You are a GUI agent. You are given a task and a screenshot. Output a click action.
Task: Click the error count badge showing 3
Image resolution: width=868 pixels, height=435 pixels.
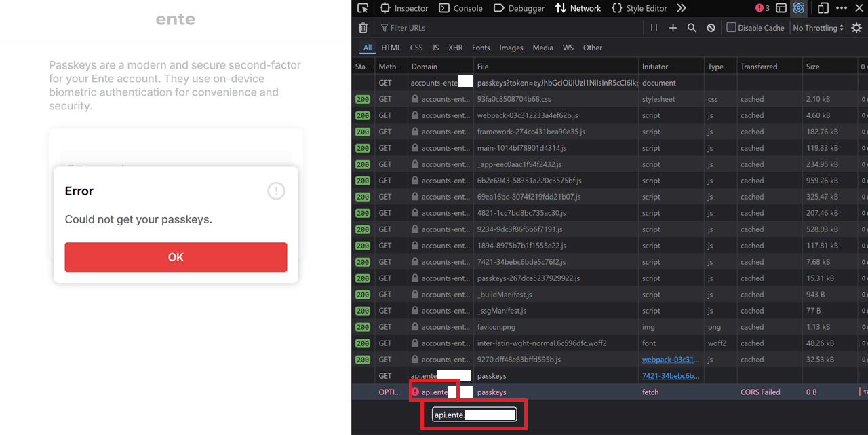click(763, 8)
